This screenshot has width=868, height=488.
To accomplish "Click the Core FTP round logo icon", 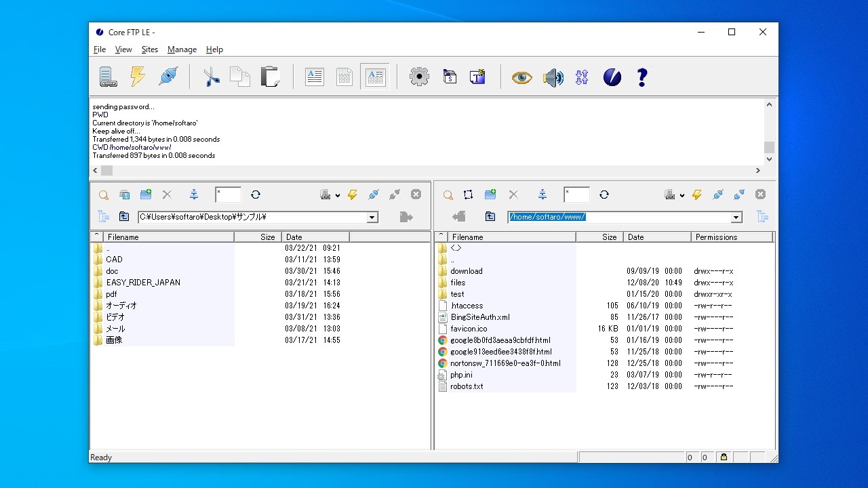I will 612,77.
